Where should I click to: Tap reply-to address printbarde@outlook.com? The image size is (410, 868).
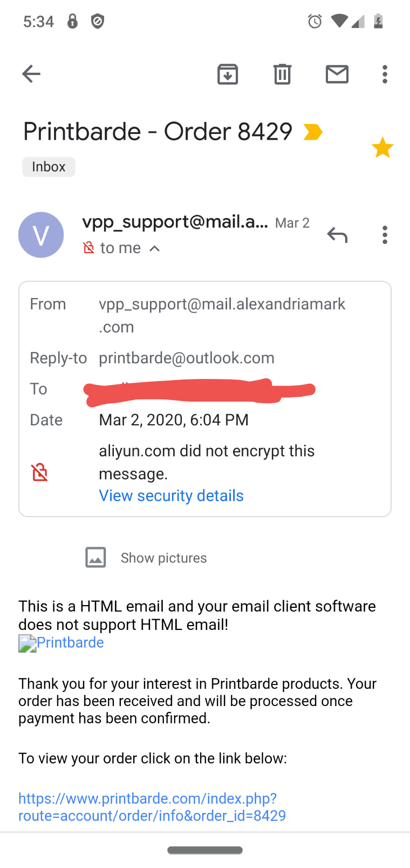click(187, 358)
